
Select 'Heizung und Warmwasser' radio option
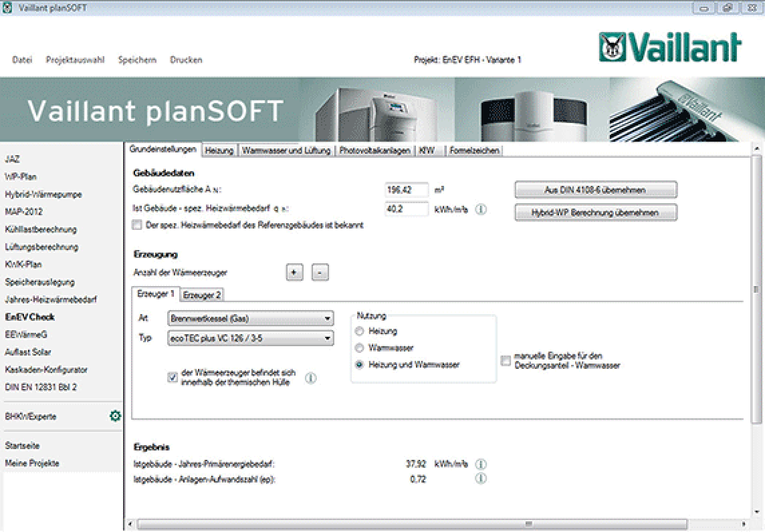tap(360, 364)
